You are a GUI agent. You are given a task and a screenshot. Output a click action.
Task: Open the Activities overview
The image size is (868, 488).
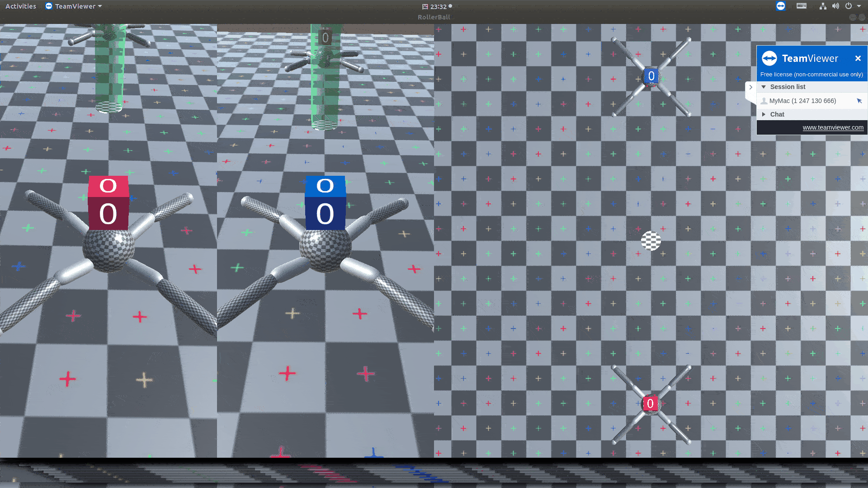click(x=21, y=6)
